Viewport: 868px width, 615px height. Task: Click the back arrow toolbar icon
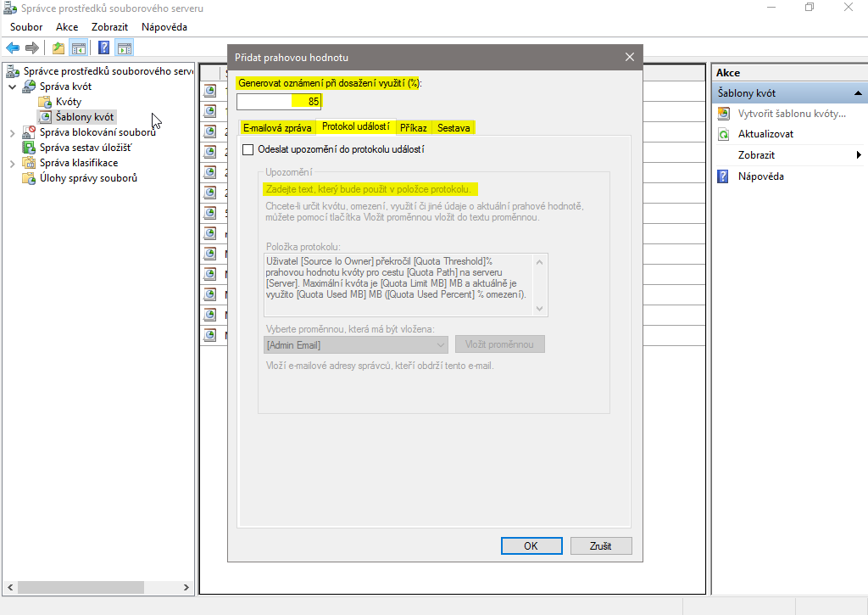[x=13, y=48]
